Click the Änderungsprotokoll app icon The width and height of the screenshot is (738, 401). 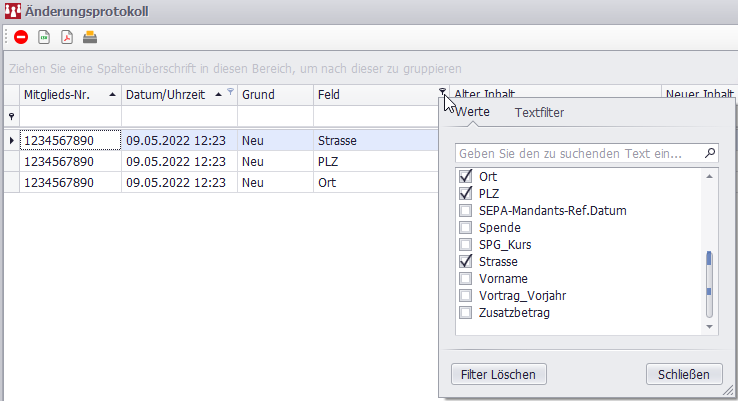[12, 10]
